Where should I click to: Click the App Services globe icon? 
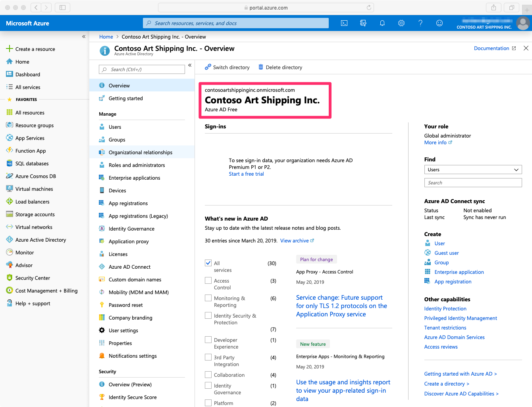(10, 138)
